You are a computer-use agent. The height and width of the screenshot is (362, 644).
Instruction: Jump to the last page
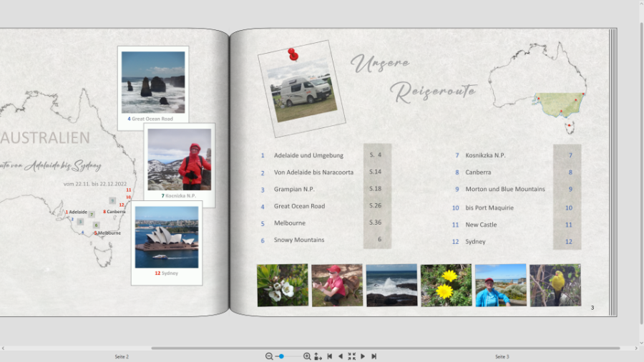pyautogui.click(x=374, y=356)
